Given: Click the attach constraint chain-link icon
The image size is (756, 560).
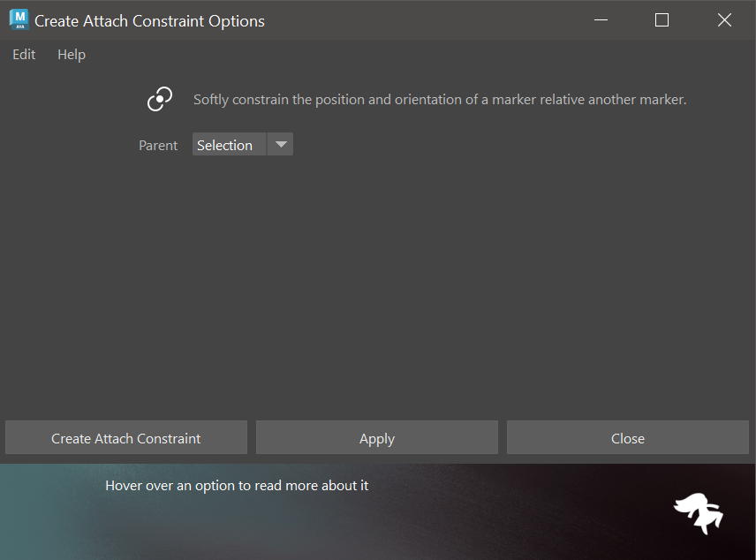Looking at the screenshot, I should pos(160,100).
